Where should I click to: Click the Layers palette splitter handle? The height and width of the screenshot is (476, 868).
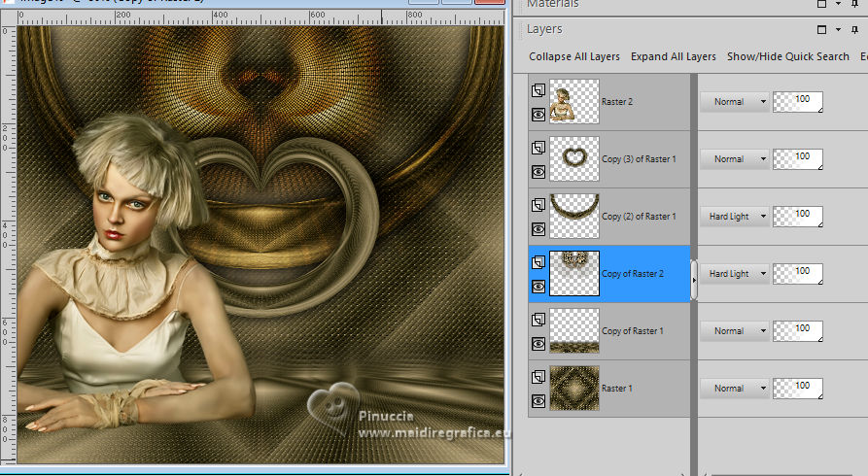click(x=694, y=280)
